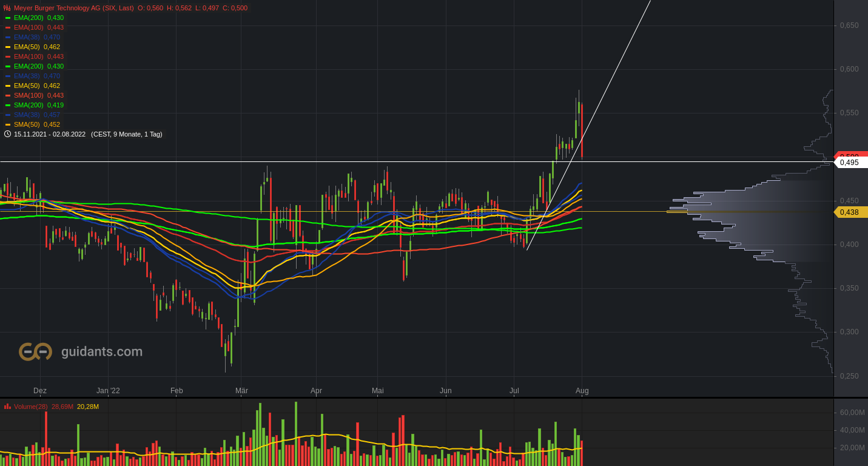The image size is (868, 466).
Task: Click the date range 15.11.2021 - 02.08.2022
Action: (x=50, y=134)
